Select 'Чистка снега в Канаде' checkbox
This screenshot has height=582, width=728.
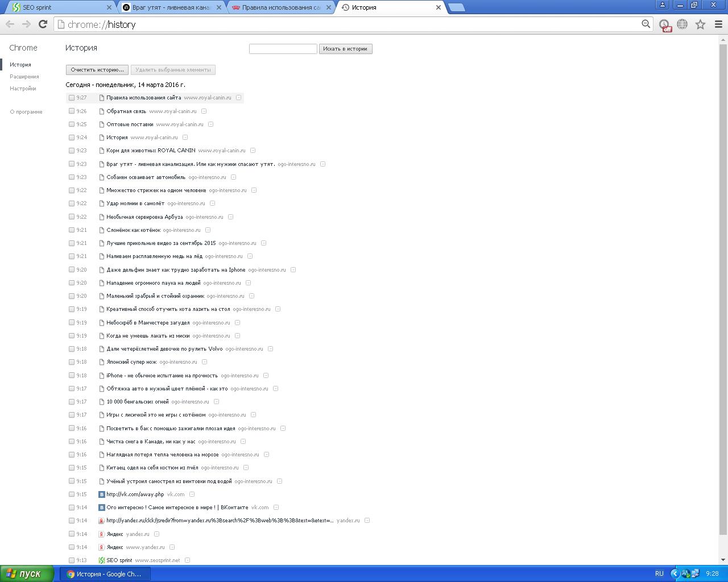pos(72,442)
